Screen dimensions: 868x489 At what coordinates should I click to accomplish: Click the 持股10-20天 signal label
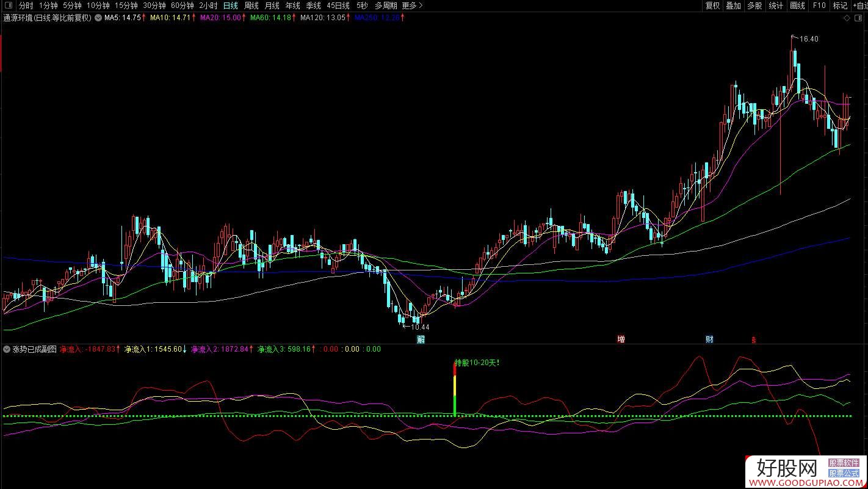point(477,363)
